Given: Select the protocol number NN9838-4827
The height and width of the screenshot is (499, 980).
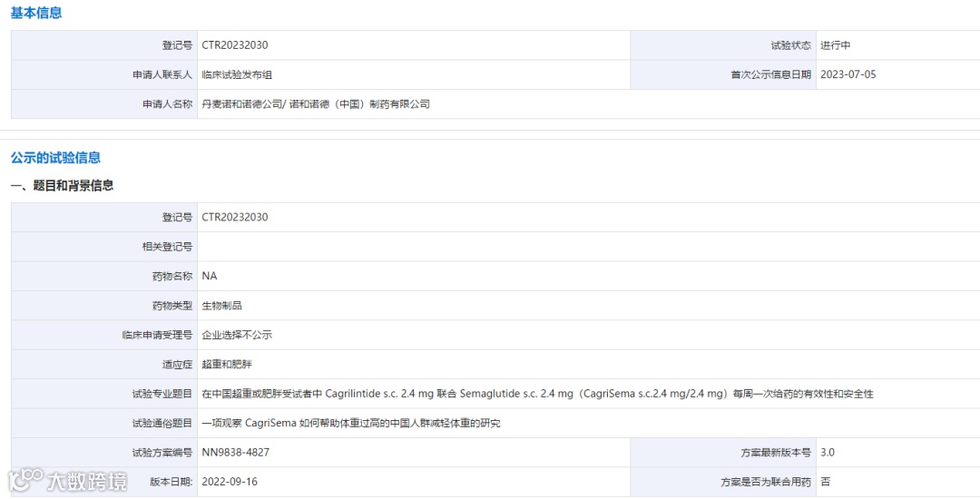Looking at the screenshot, I should pos(236,452).
